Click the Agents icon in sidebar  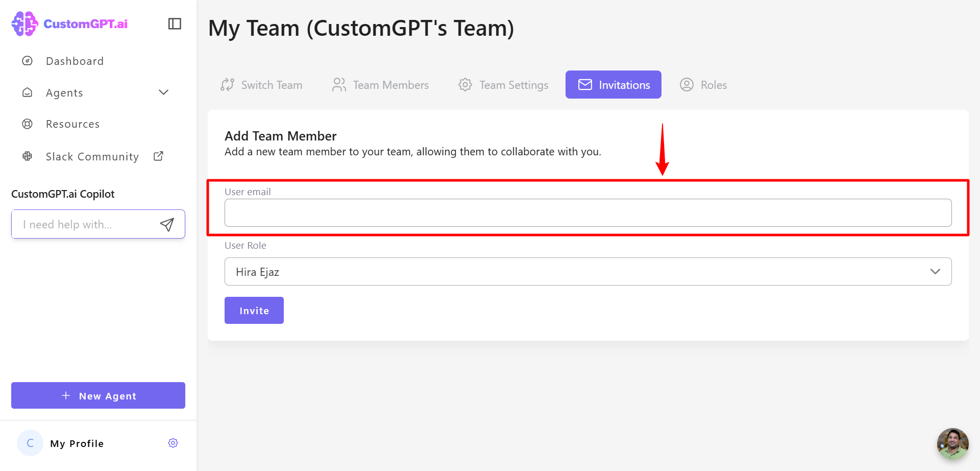pyautogui.click(x=28, y=92)
